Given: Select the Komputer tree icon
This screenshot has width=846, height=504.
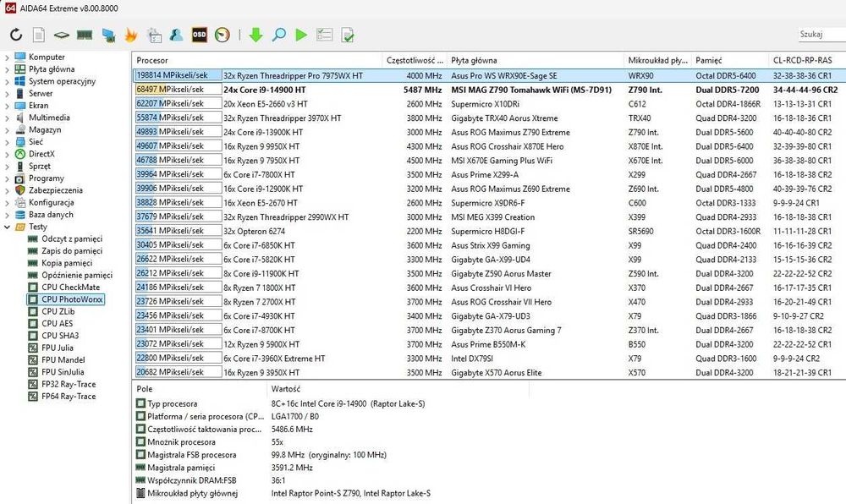Looking at the screenshot, I should click(x=20, y=57).
